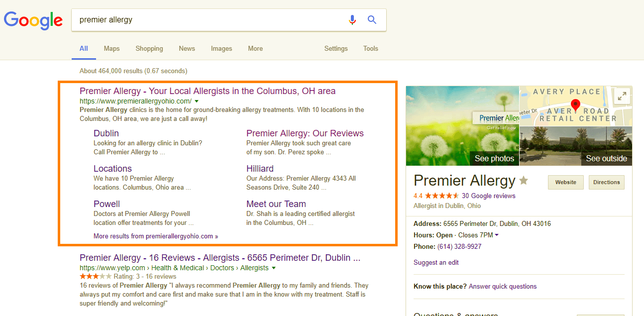Viewport: 644px width, 316px height.
Task: Click the https://www.premierallergyohio.com/ URL text
Action: click(x=135, y=101)
